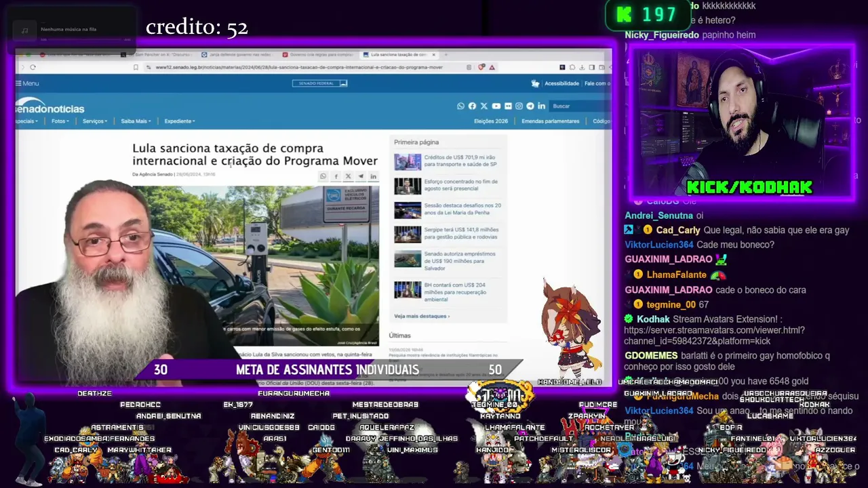Open the LinkedIn icon in site header
This screenshot has width=868, height=488.
coord(541,106)
